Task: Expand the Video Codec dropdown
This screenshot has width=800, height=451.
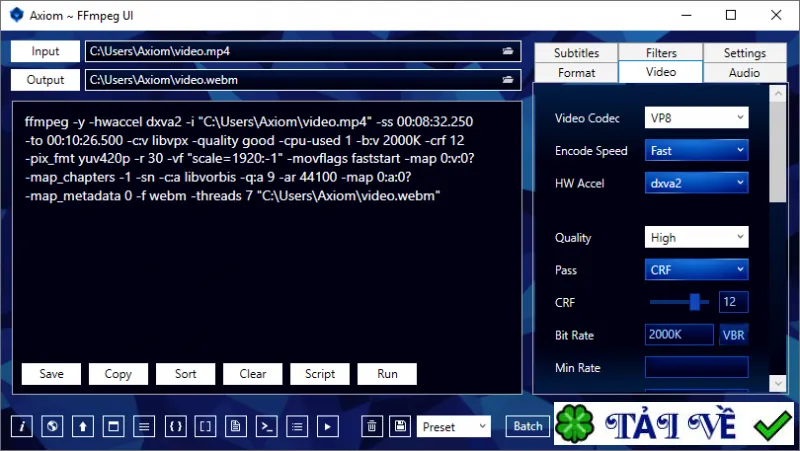Action: 696,118
